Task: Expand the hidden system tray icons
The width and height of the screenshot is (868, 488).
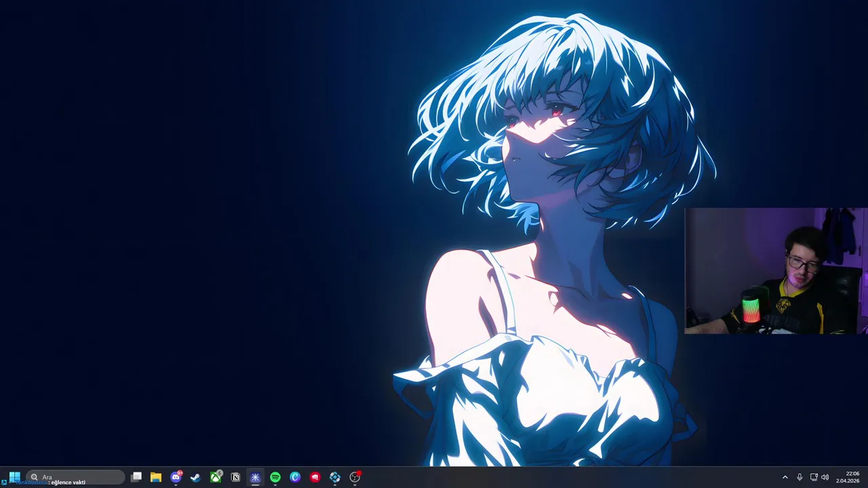Action: click(785, 477)
